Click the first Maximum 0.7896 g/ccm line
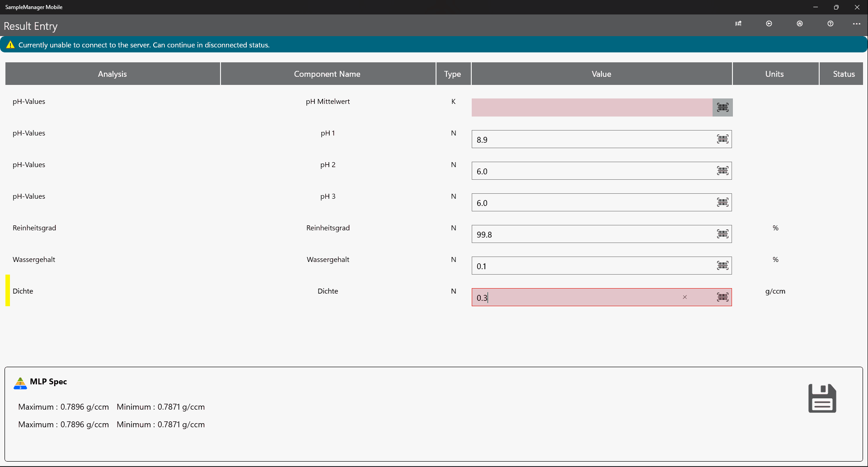The width and height of the screenshot is (868, 467). tap(63, 407)
